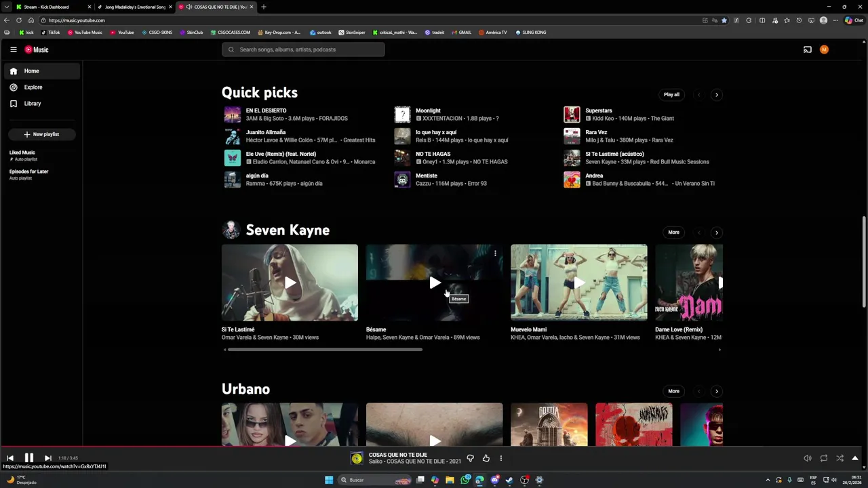Open the account avatar menu
The height and width of the screenshot is (488, 868).
[x=824, y=49]
